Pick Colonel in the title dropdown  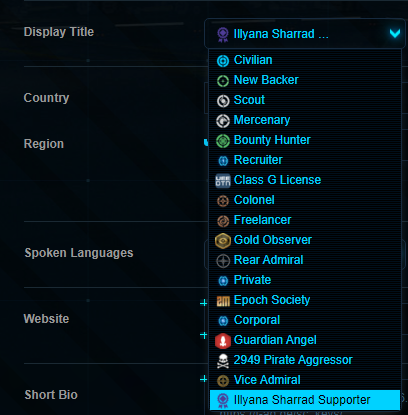pos(305,200)
